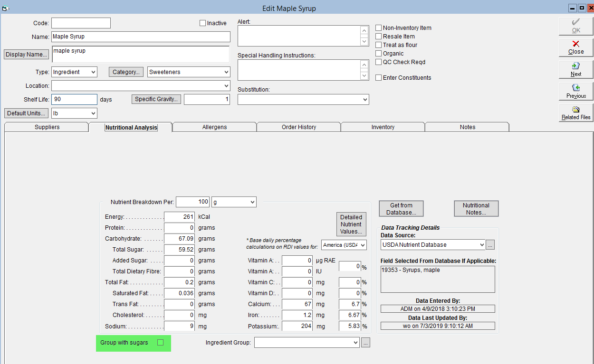Go to the Next ingredient record
The height and width of the screenshot is (364, 594).
point(576,69)
